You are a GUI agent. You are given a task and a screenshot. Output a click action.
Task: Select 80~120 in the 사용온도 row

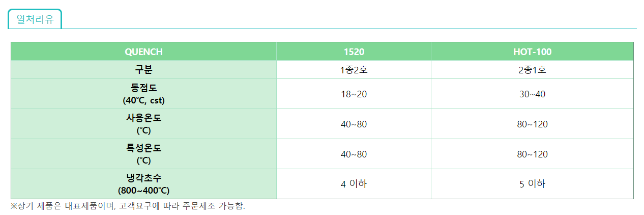click(532, 124)
